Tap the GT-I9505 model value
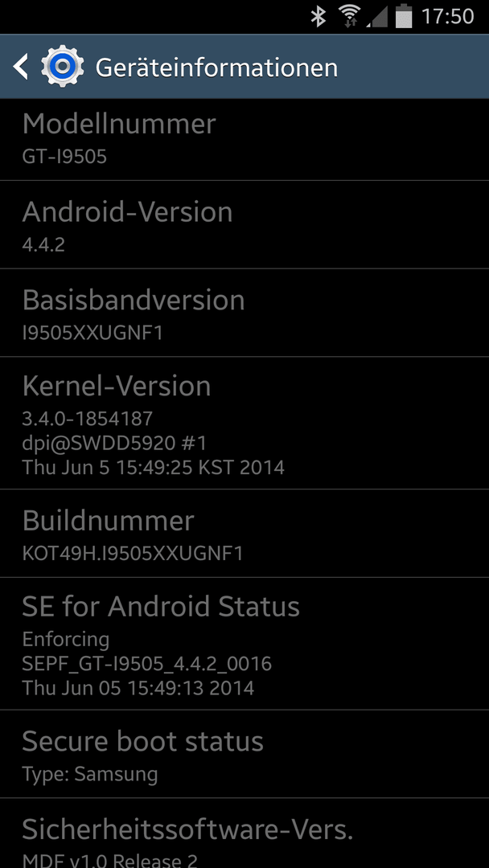The image size is (489, 868). click(64, 157)
